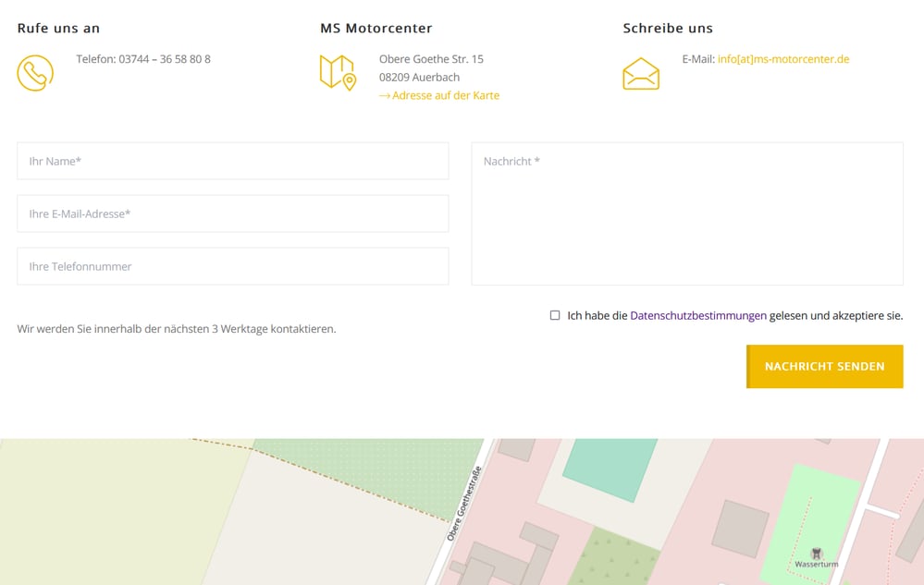Focus the 'Ihre Telefonnummer' input field
This screenshot has width=924, height=585.
coord(233,266)
